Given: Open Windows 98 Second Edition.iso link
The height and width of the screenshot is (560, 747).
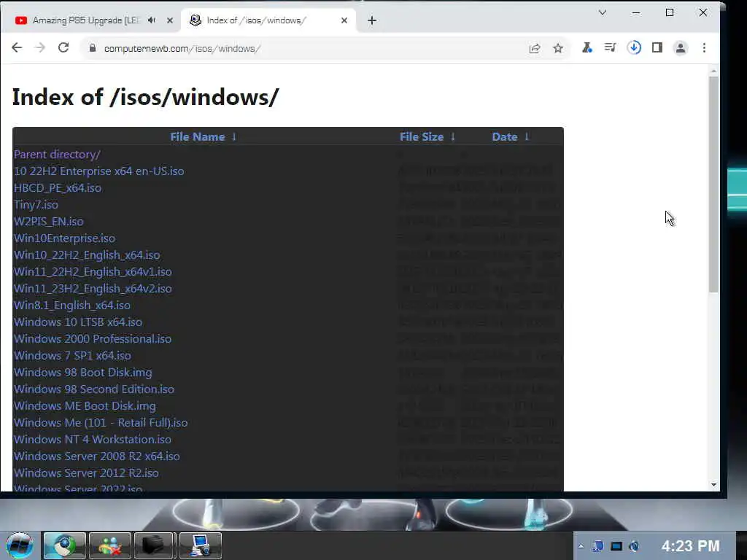Looking at the screenshot, I should click(94, 389).
